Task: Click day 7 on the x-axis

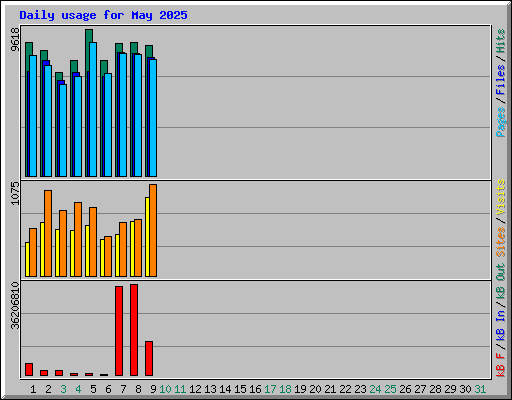Action: 123,389
